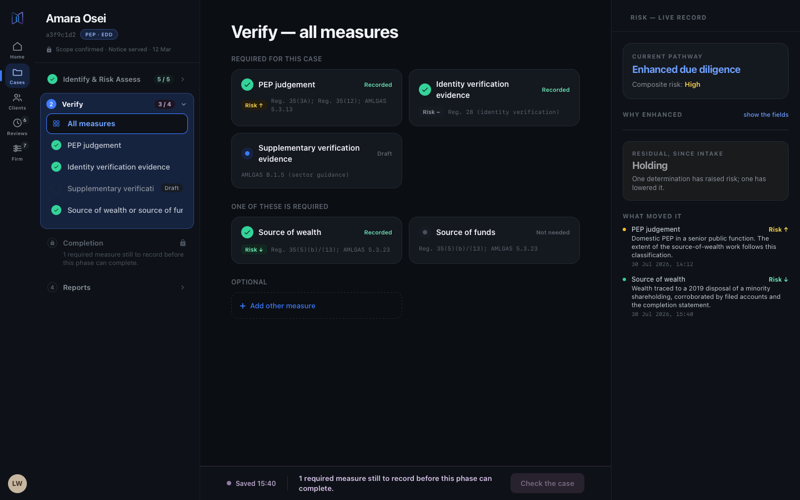Click the Recorded status on Source of wealth card
Image resolution: width=800 pixels, height=500 pixels.
(x=378, y=232)
